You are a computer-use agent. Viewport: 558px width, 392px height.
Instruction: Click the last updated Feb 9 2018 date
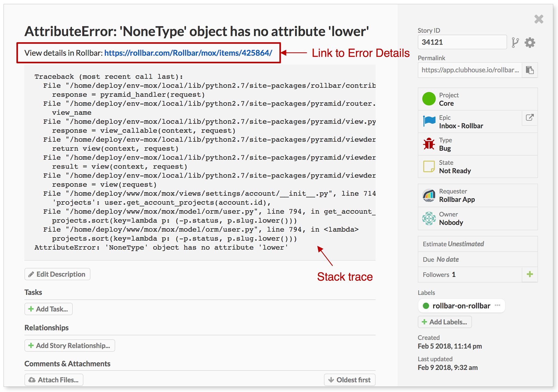click(x=448, y=367)
